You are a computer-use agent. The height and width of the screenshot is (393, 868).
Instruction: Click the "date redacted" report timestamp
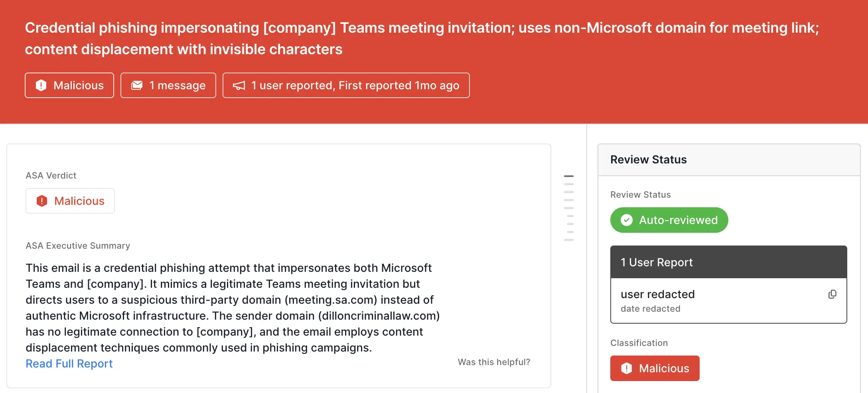click(x=650, y=309)
